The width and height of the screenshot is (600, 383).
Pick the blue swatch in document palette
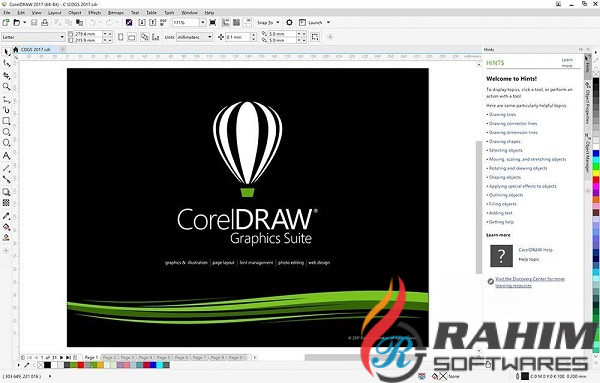tap(153, 365)
